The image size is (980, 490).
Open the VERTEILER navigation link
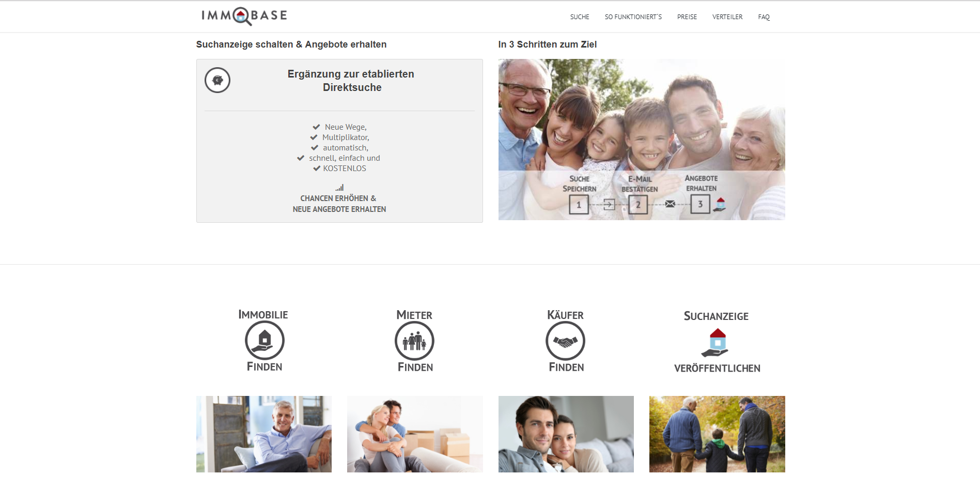[x=727, y=17]
